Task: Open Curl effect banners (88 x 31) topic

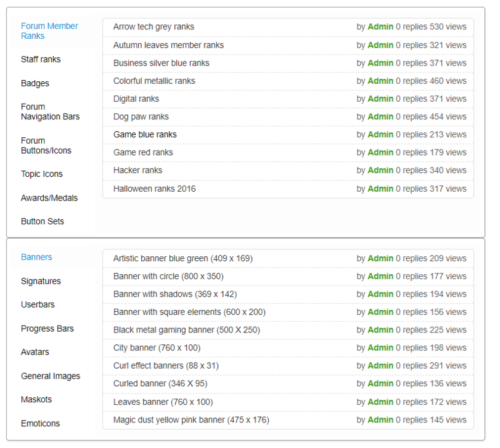Action: (x=166, y=366)
